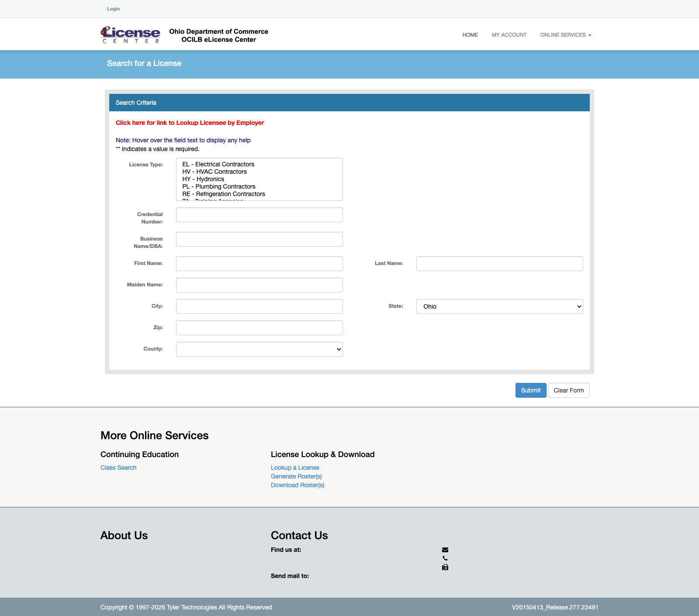Viewport: 699px width, 616px height.
Task: Open the Class Search link
Action: [118, 468]
